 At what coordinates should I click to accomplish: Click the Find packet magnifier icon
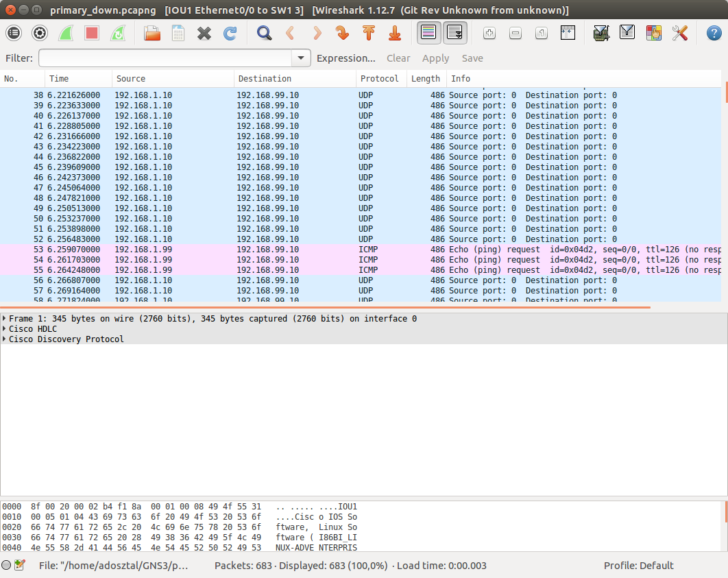pos(264,33)
